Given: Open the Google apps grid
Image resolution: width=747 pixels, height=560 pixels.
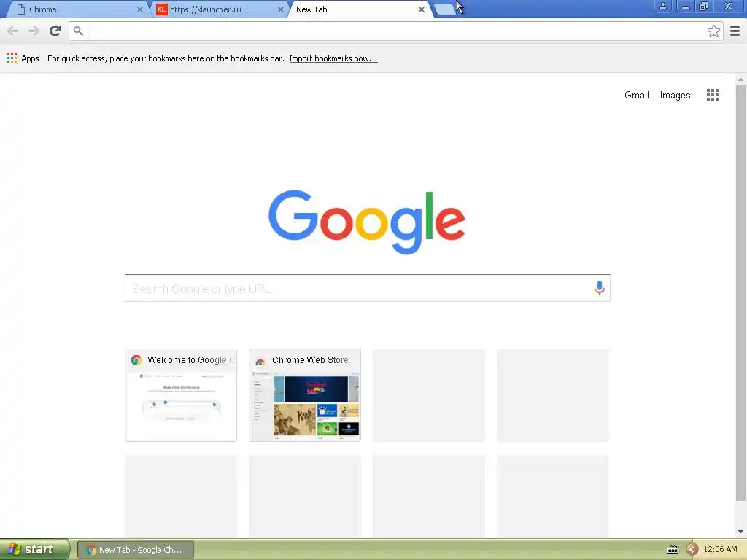Looking at the screenshot, I should (x=712, y=95).
